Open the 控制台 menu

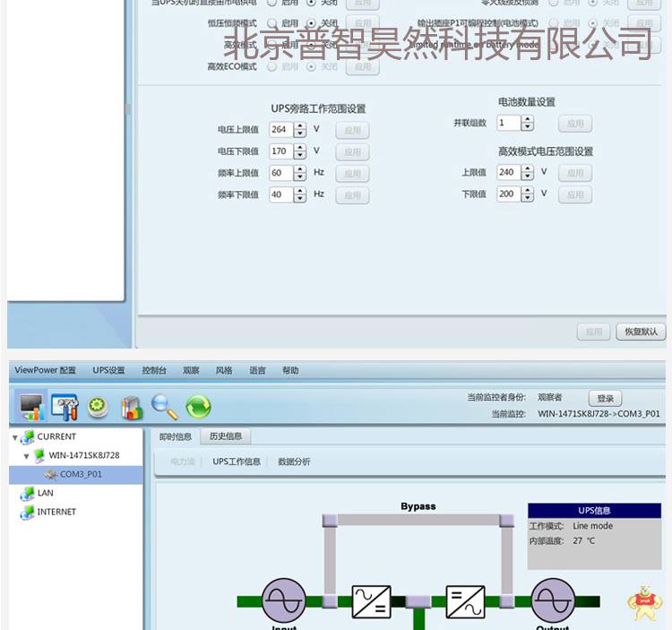tap(154, 370)
